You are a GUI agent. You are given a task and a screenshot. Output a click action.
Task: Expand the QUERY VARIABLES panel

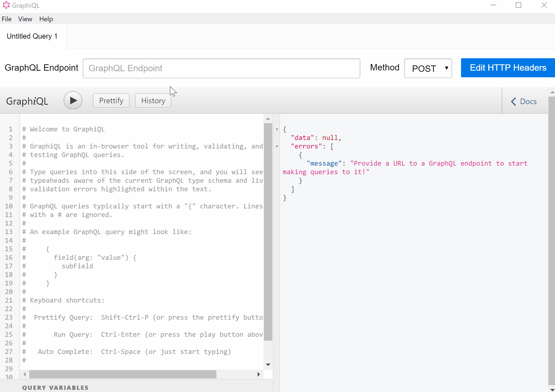(55, 388)
